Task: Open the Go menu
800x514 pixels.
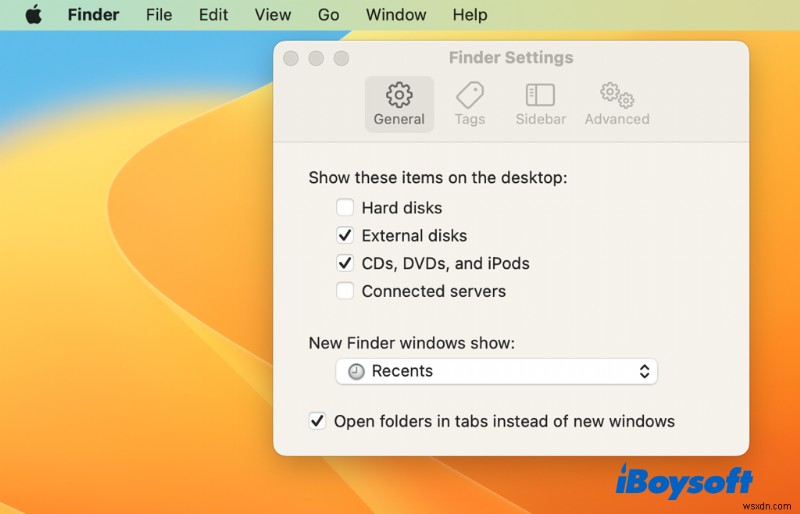Action: (329, 15)
